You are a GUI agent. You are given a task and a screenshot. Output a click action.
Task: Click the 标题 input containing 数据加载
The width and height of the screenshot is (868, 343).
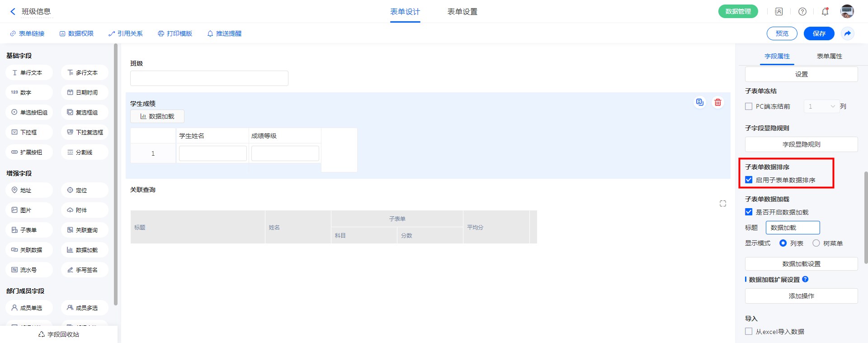pos(793,228)
